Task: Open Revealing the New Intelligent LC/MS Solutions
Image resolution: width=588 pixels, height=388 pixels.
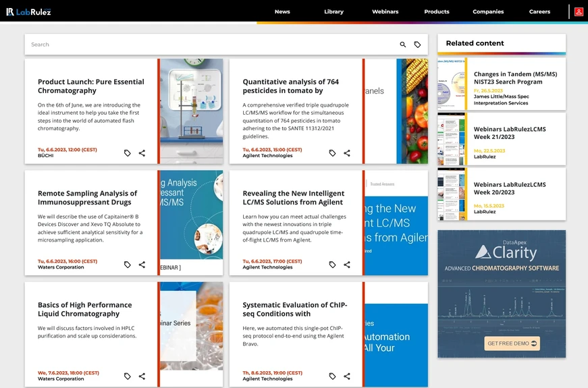Action: point(293,198)
